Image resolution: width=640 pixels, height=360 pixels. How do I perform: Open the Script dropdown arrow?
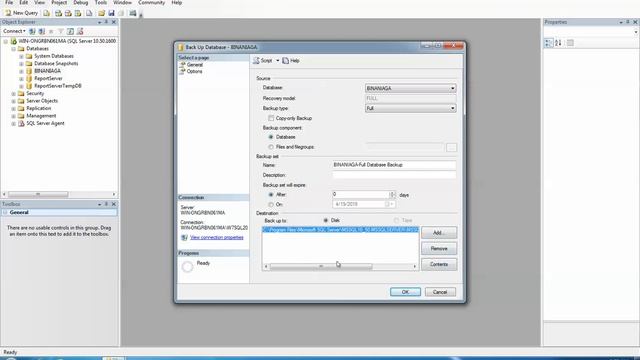coord(278,60)
